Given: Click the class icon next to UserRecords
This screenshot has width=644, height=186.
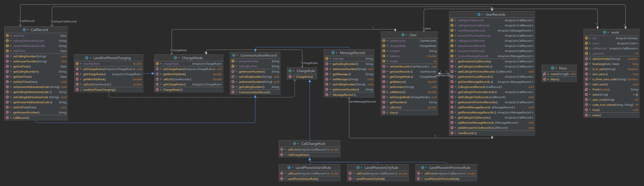Looking at the screenshot, I should click(x=479, y=15).
